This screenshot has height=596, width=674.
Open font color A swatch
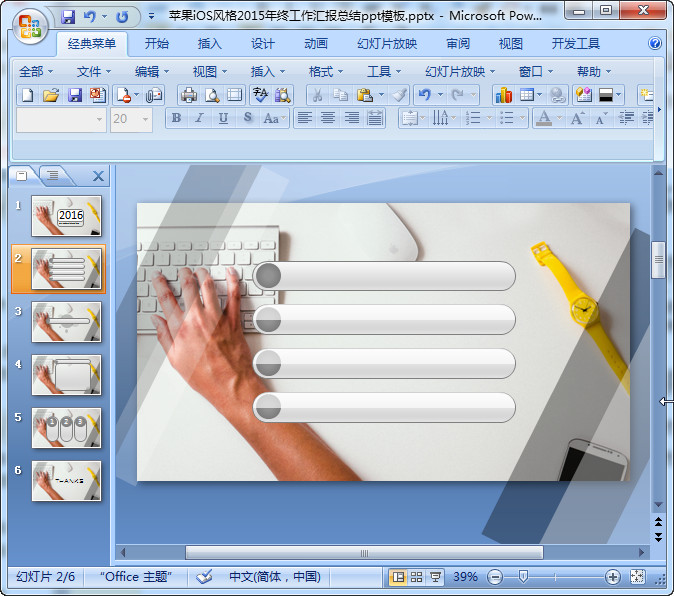coord(544,117)
